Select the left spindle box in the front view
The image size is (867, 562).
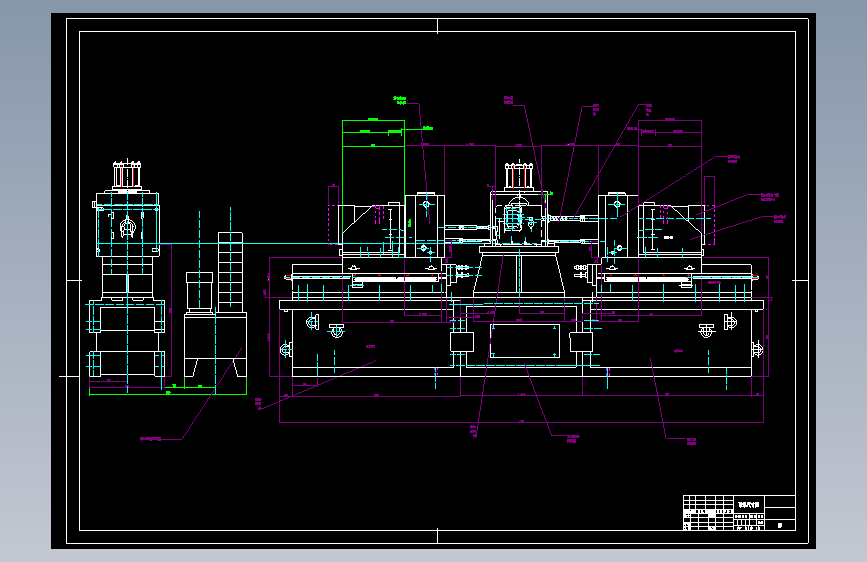coord(425,226)
